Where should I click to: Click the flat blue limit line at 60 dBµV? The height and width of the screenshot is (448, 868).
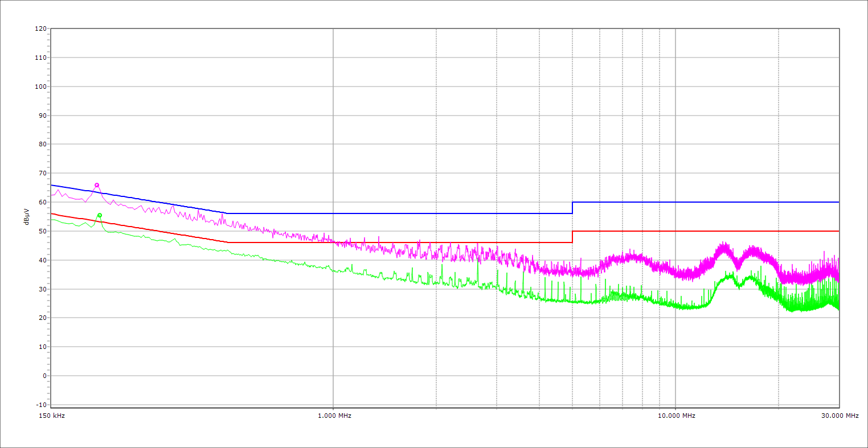click(706, 202)
